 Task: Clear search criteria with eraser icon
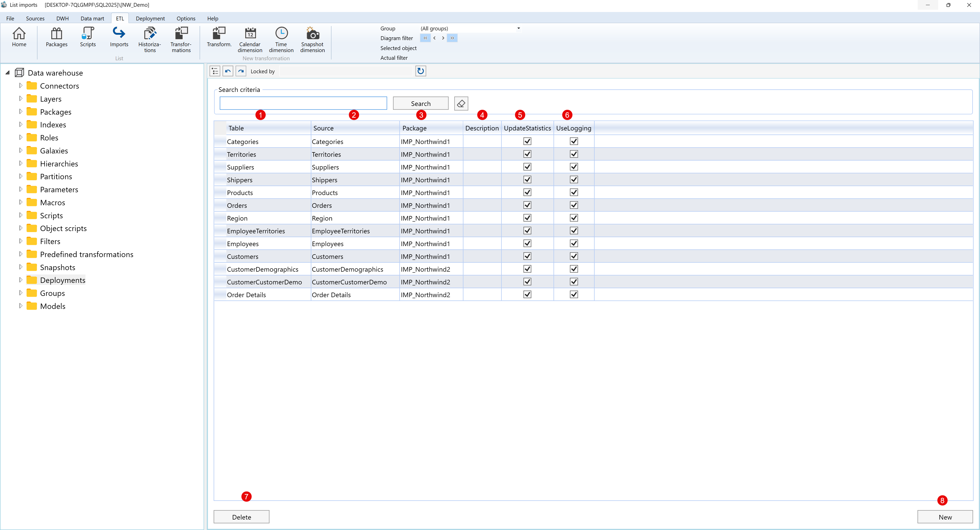[x=461, y=103]
